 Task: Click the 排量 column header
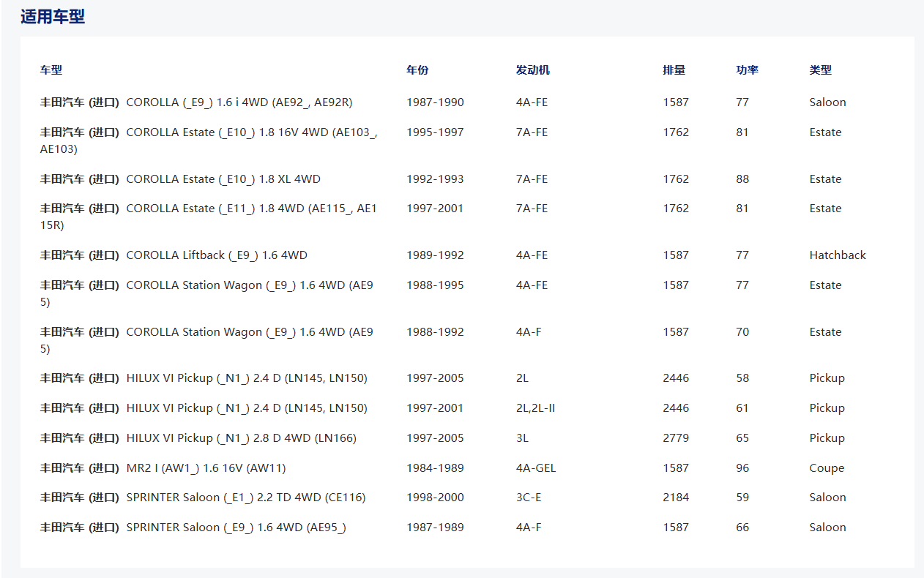(674, 70)
